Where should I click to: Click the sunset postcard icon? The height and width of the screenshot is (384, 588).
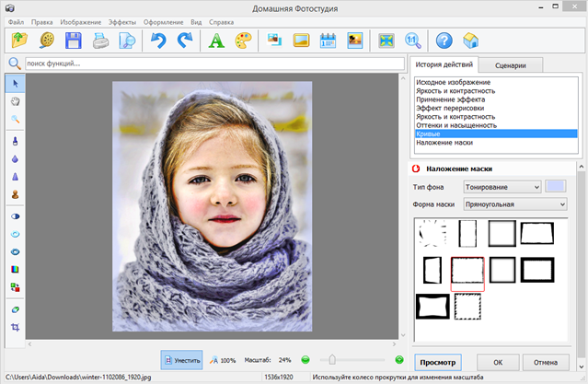pyautogui.click(x=355, y=41)
